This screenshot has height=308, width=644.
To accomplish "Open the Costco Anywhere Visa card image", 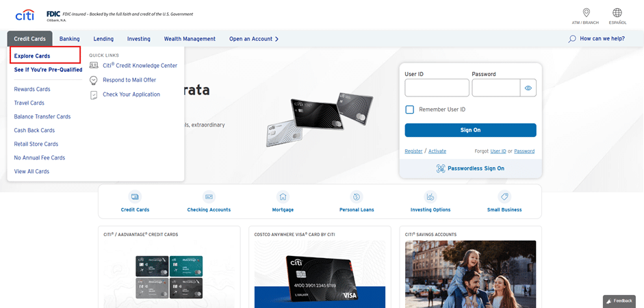I will click(x=320, y=274).
